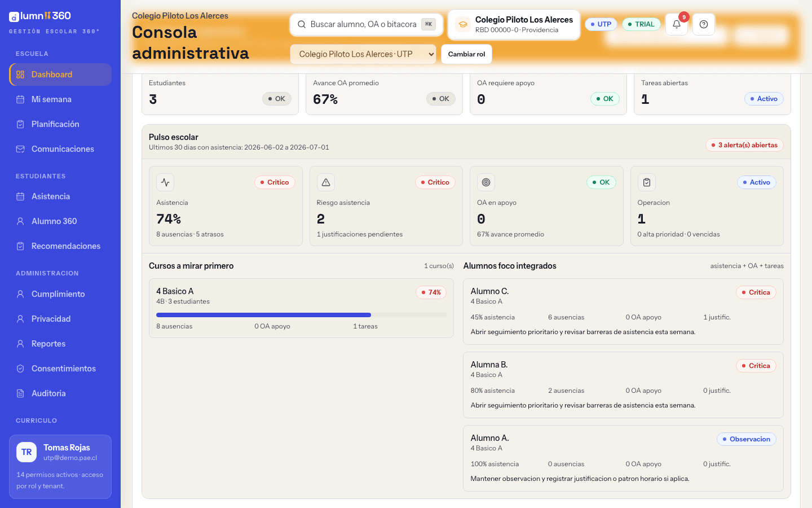812x508 pixels.
Task: Click the Comunicaciones envelope icon
Action: [x=20, y=149]
